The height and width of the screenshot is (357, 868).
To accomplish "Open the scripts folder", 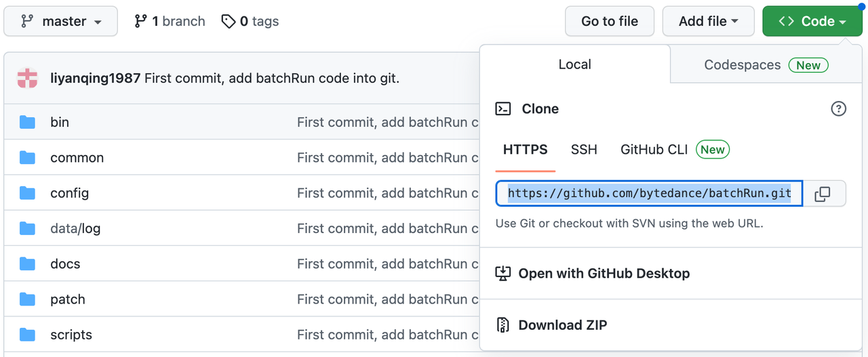I will pos(71,335).
